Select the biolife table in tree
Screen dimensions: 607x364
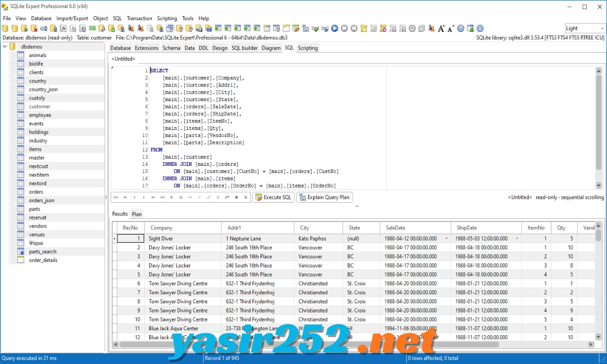pyautogui.click(x=36, y=64)
